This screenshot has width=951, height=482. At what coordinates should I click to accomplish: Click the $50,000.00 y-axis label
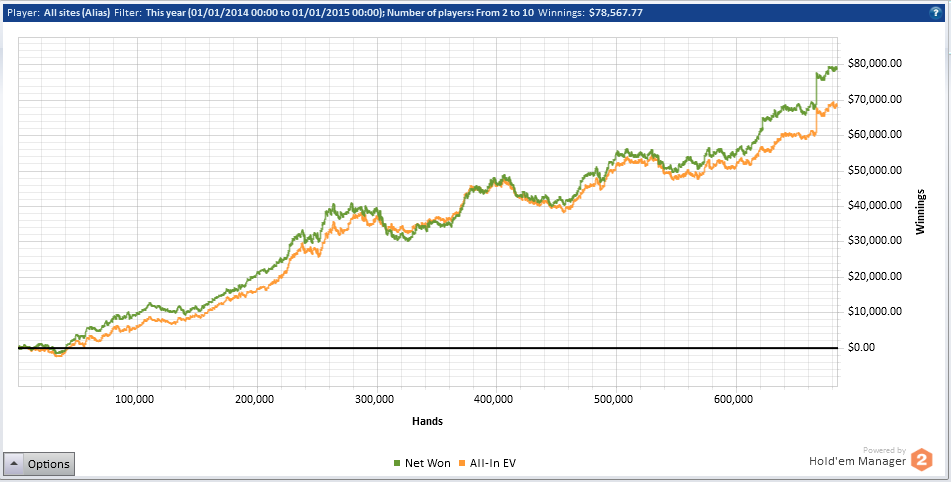pos(874,170)
